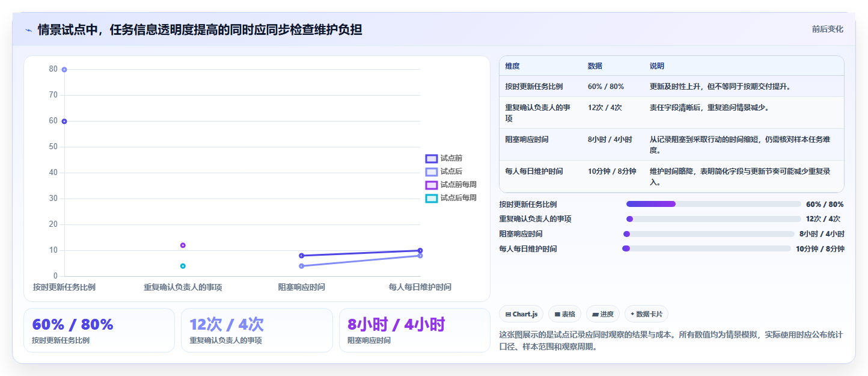The width and height of the screenshot is (868, 376).
Task: Click the purple 试点前每周 data point at 12
Action: click(x=183, y=245)
